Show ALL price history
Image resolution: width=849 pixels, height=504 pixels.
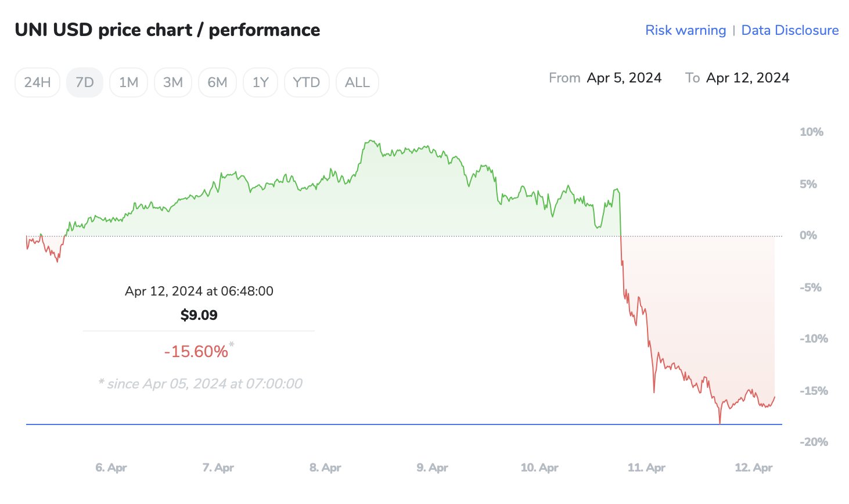point(357,82)
